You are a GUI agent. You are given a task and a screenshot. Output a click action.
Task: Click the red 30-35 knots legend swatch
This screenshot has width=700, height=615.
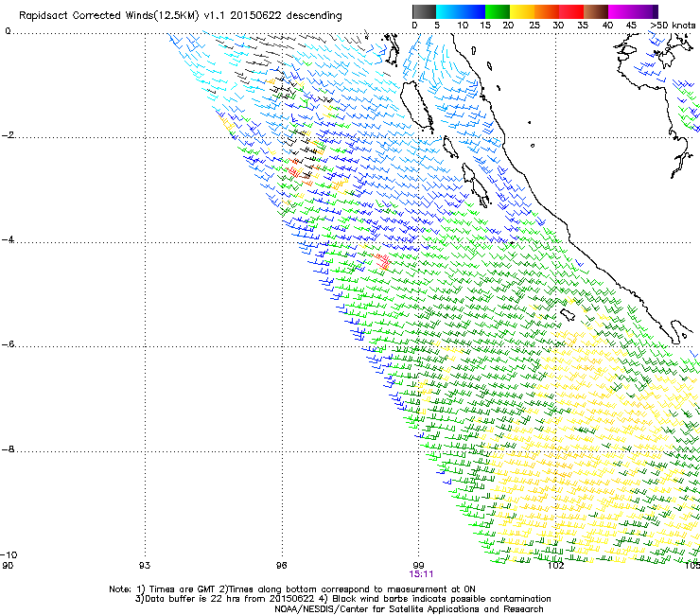point(571,11)
